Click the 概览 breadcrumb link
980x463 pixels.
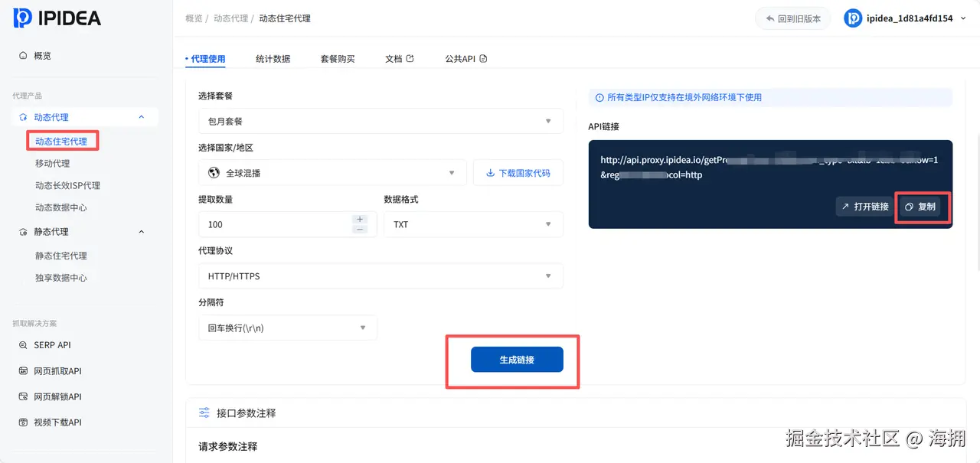[194, 18]
